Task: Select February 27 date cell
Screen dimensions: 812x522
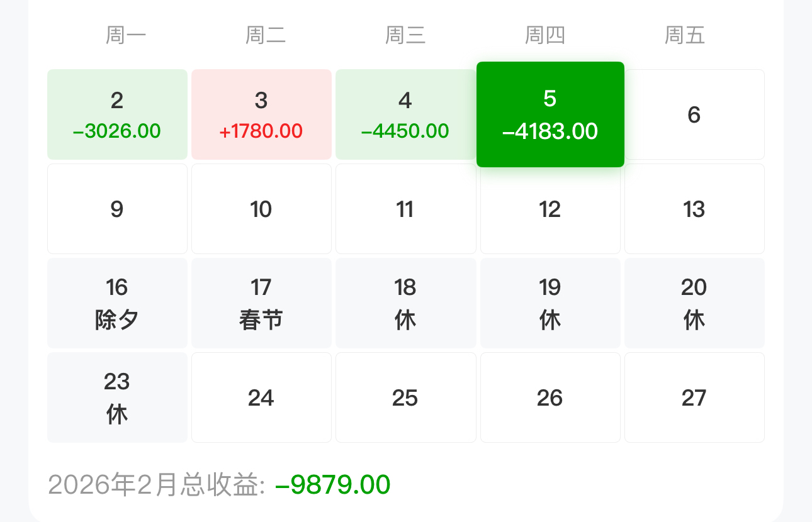Action: click(694, 397)
